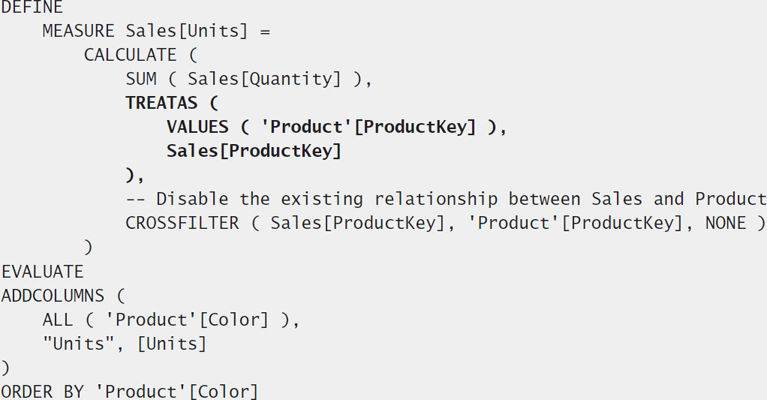
Task: Click the SUM function text
Action: click(x=141, y=79)
